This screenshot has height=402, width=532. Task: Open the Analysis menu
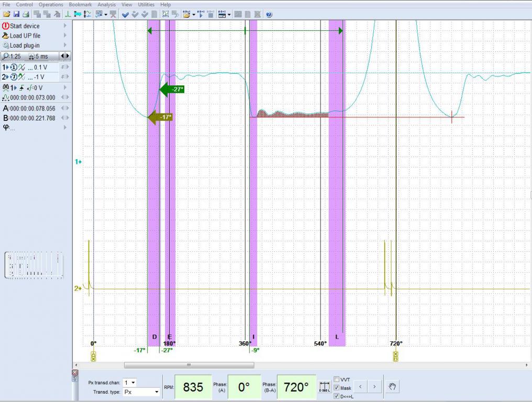106,4
